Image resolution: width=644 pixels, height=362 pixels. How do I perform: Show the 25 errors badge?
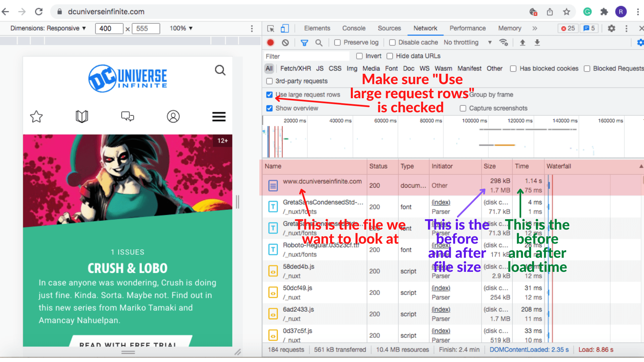pyautogui.click(x=568, y=28)
